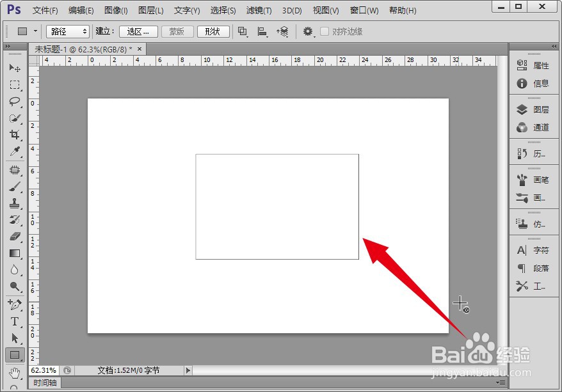Select the Eyedropper tool
The width and height of the screenshot is (562, 392).
click(15, 152)
